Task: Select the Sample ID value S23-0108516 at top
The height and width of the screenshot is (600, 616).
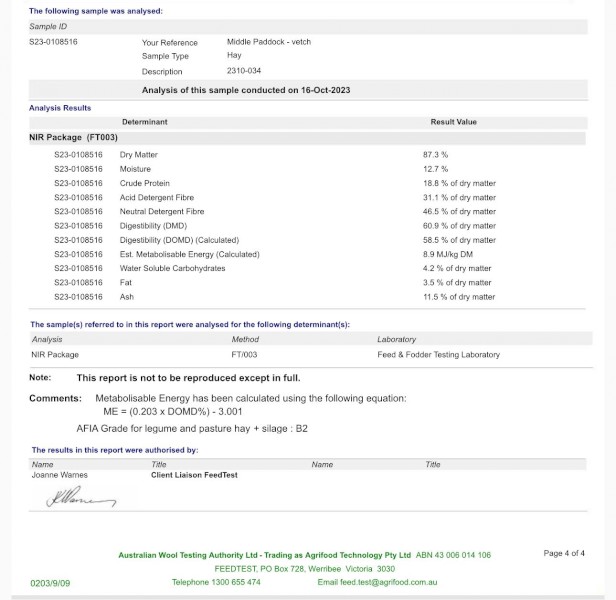Action: (53, 42)
